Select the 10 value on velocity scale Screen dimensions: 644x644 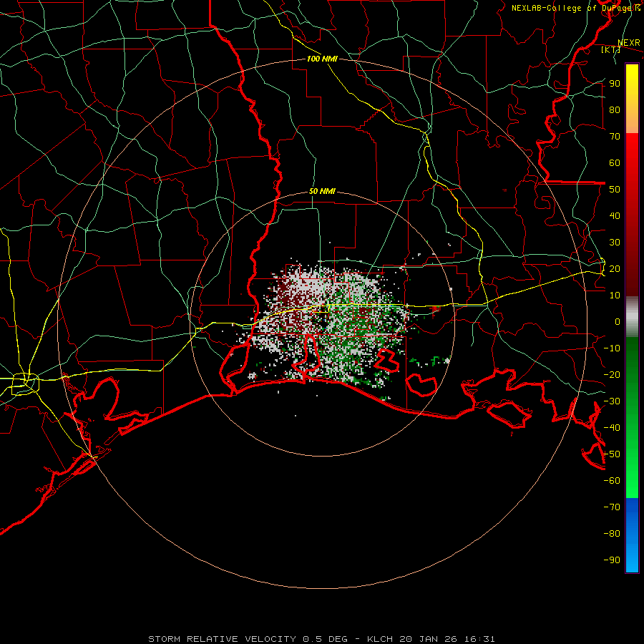pos(615,296)
